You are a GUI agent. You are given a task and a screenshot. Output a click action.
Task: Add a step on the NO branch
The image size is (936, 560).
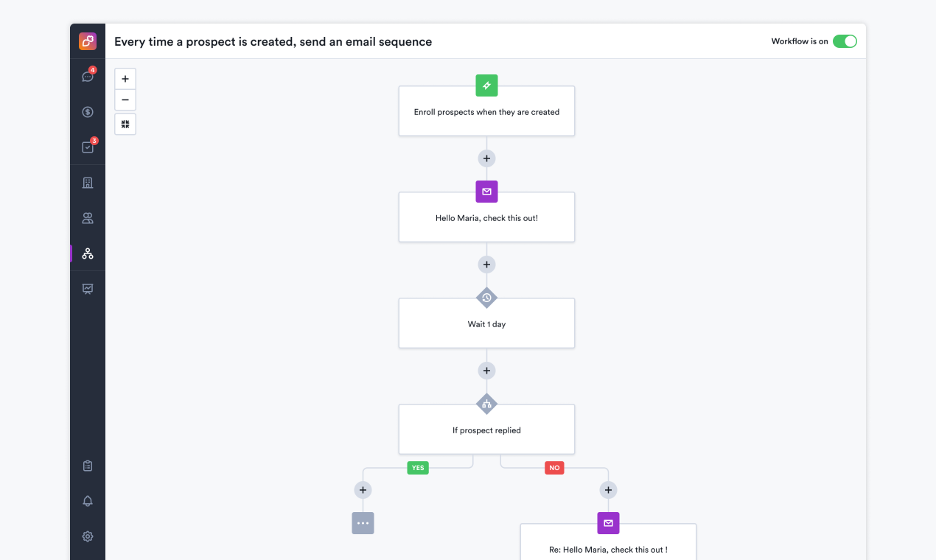pyautogui.click(x=608, y=489)
